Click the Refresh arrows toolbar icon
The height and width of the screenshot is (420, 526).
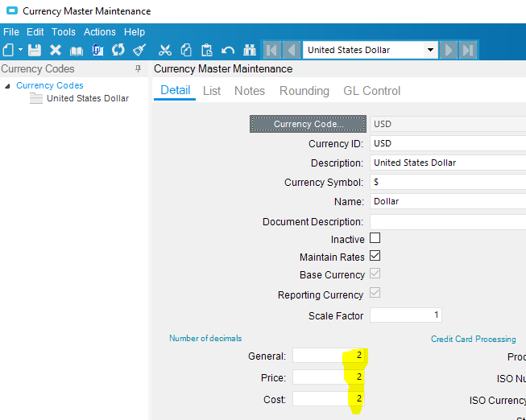point(118,50)
